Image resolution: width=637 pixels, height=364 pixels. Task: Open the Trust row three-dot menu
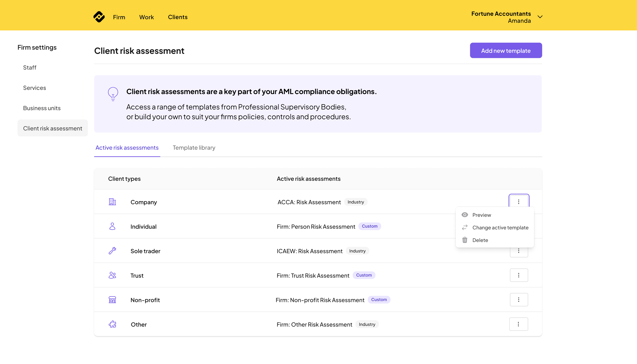tap(519, 275)
